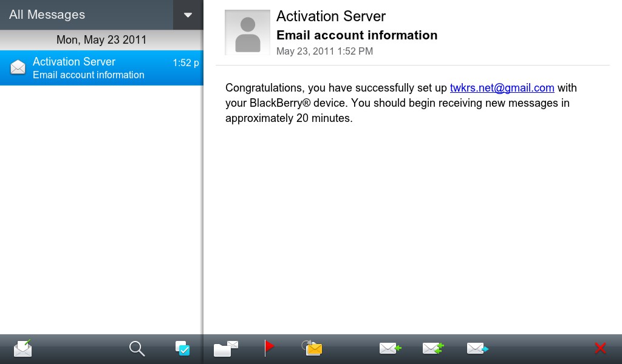The image size is (622, 364).
Task: Mark the message as unread
Action: click(x=312, y=348)
